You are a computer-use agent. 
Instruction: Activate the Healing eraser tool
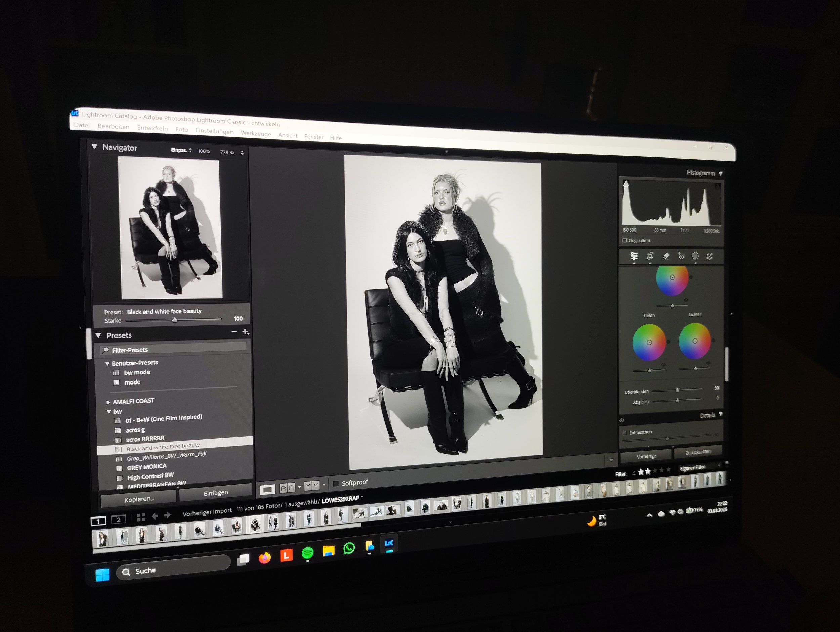tap(666, 256)
